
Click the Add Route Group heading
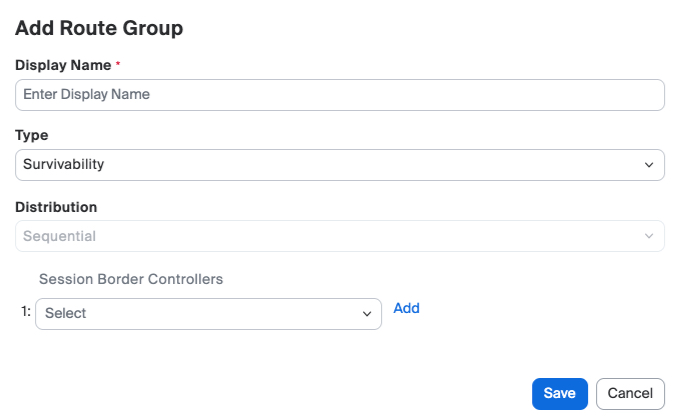point(99,28)
